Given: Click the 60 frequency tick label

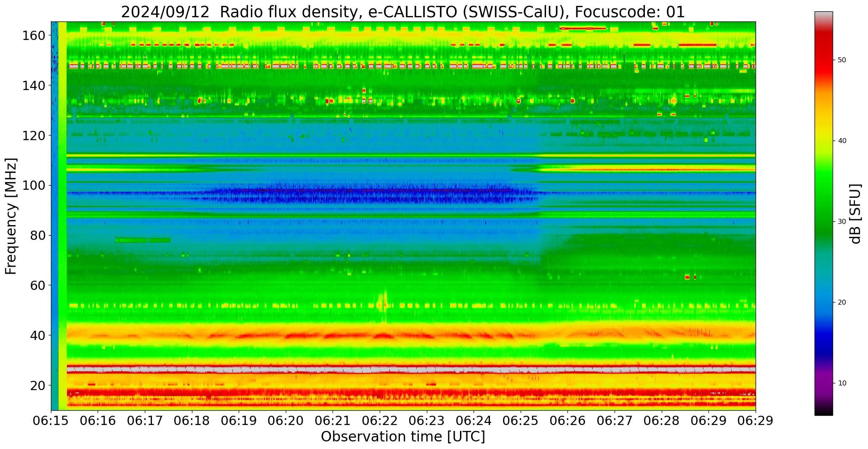Looking at the screenshot, I should (x=37, y=285).
